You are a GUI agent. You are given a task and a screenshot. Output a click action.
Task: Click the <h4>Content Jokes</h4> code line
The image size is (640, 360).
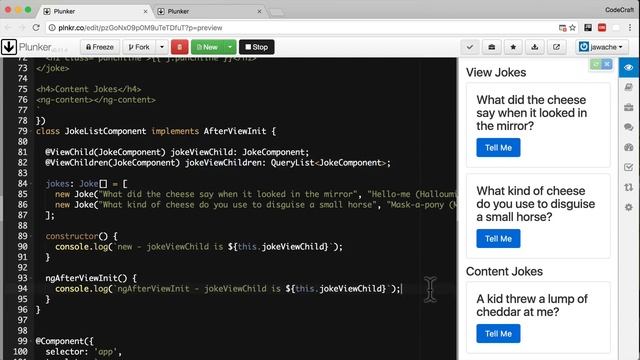tap(89, 89)
